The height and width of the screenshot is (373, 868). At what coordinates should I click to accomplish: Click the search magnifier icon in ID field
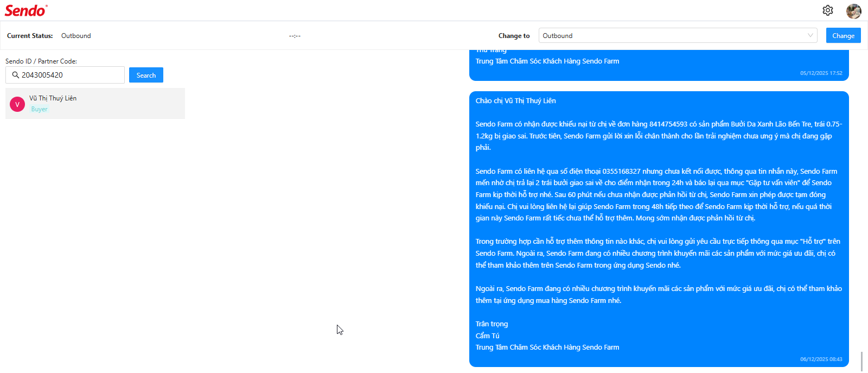tap(16, 75)
